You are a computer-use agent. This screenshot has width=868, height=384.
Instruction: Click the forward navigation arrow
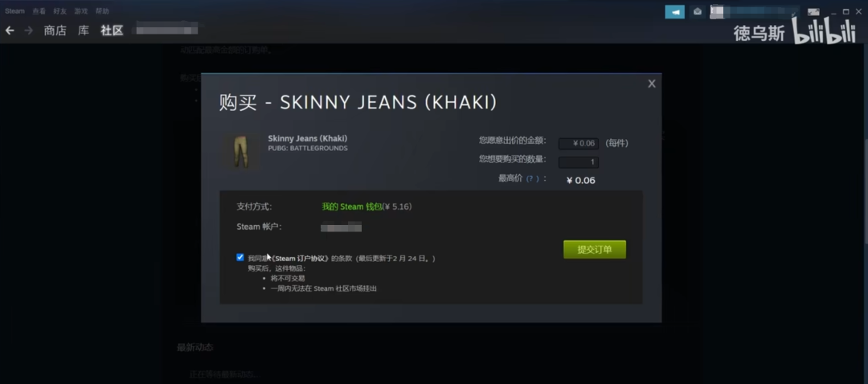click(29, 31)
